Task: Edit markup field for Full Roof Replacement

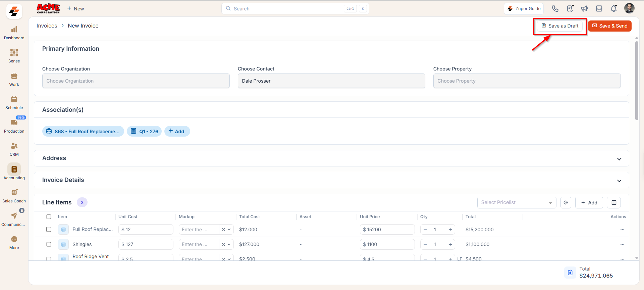Action: click(x=199, y=230)
